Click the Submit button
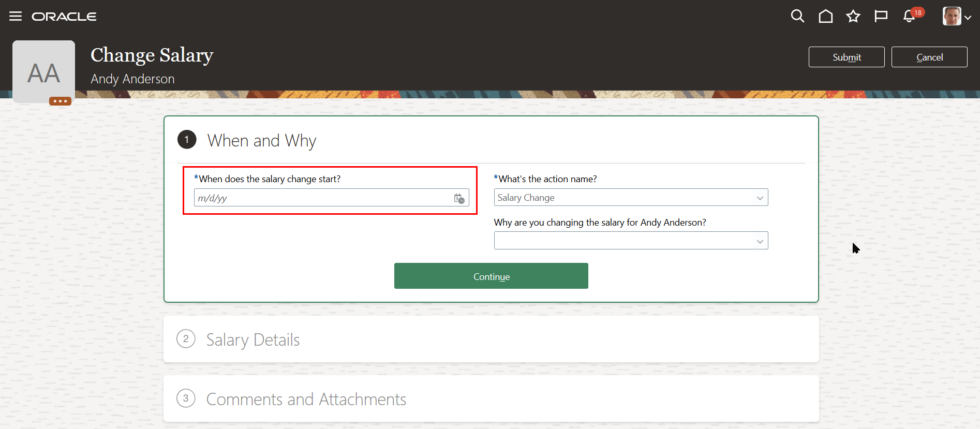The width and height of the screenshot is (980, 429). (847, 57)
